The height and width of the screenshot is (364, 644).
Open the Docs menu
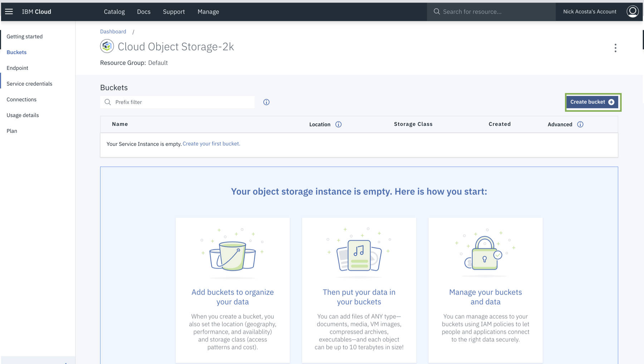(144, 11)
